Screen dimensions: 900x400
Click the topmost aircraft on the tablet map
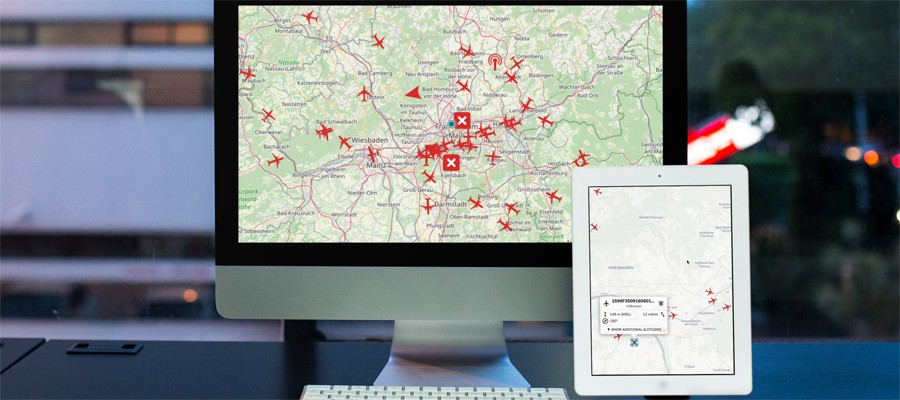597,192
